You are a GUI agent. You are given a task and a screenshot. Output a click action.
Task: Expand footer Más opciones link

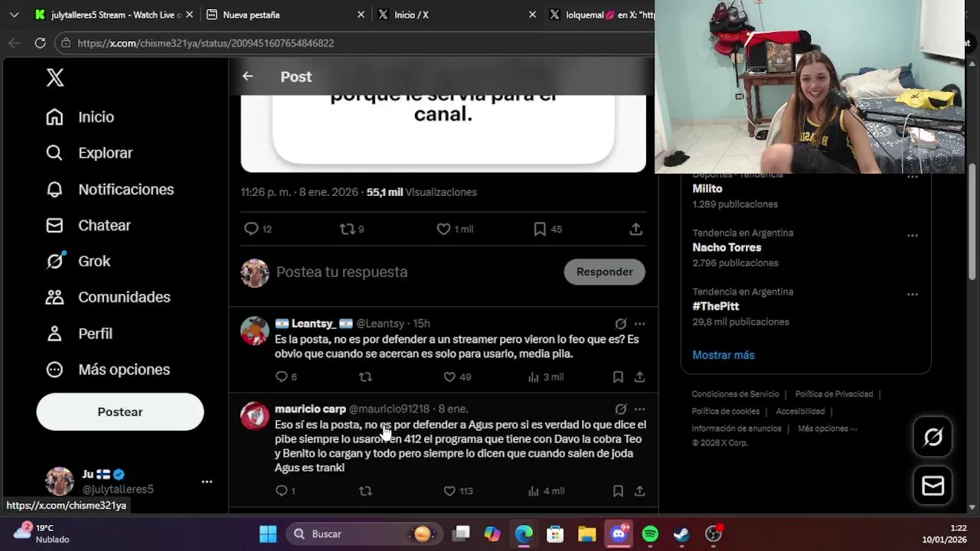tap(828, 429)
